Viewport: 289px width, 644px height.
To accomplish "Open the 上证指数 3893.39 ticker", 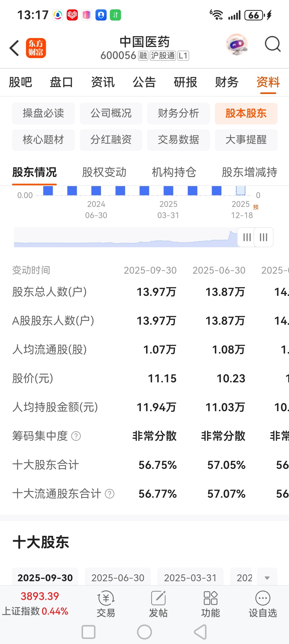I will [x=35, y=604].
